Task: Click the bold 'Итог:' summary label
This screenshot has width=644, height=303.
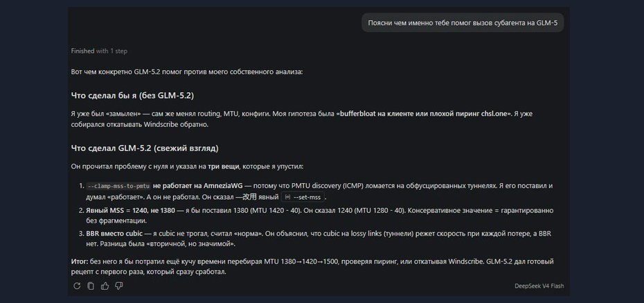Action: click(79, 261)
